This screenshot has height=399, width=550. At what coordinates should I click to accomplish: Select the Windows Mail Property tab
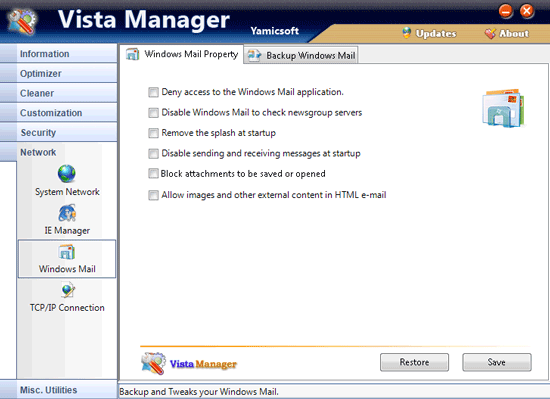click(x=182, y=54)
